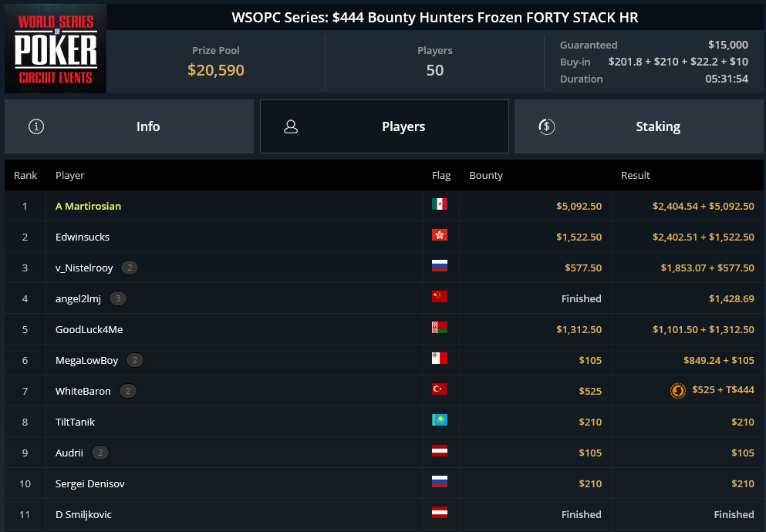The image size is (766, 532).
Task: Select player A Martirosian
Action: pos(88,206)
